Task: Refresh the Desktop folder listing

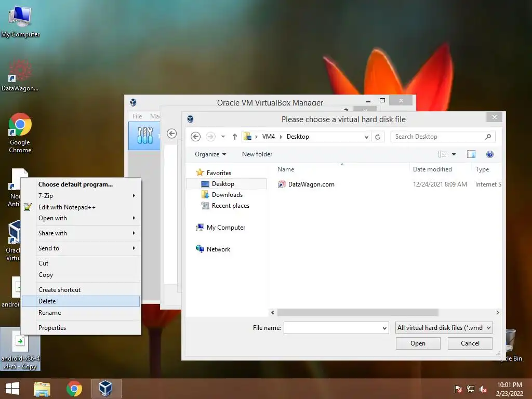Action: click(x=378, y=137)
